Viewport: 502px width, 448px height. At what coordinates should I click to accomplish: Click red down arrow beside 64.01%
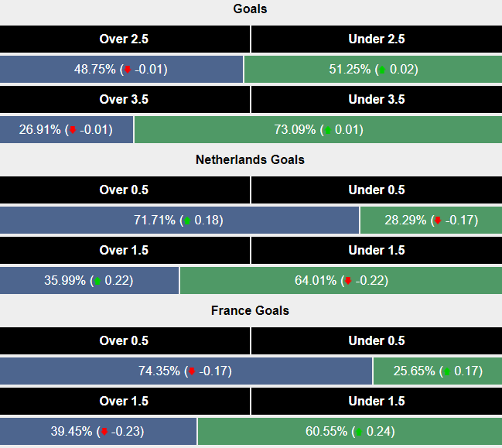coord(348,281)
